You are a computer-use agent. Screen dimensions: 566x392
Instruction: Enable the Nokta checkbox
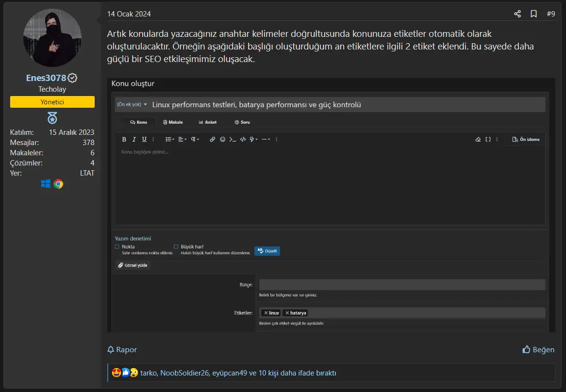click(x=117, y=246)
